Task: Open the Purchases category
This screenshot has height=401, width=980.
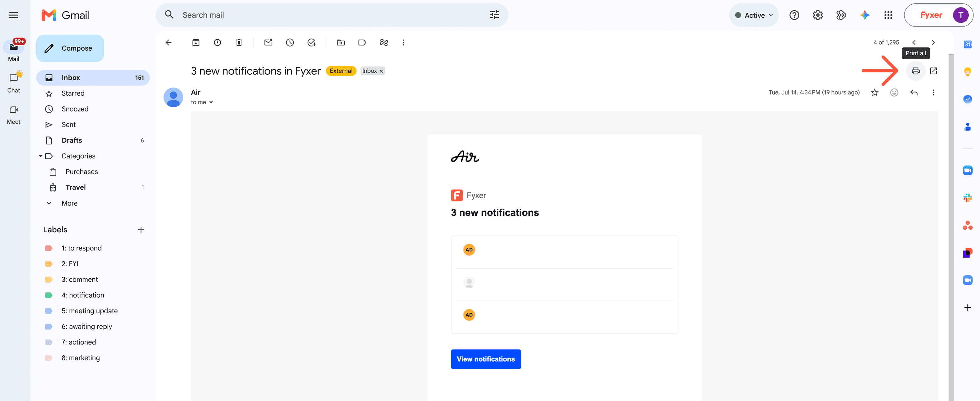Action: click(93, 171)
